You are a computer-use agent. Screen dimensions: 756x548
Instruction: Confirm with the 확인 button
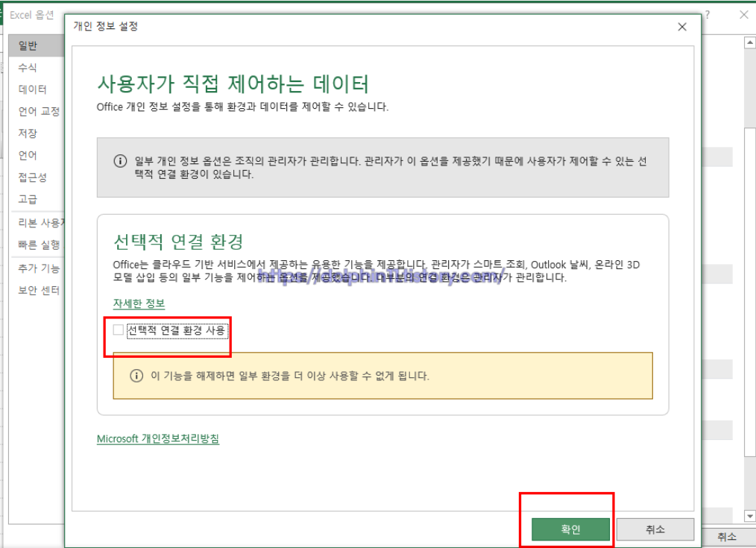coord(570,529)
